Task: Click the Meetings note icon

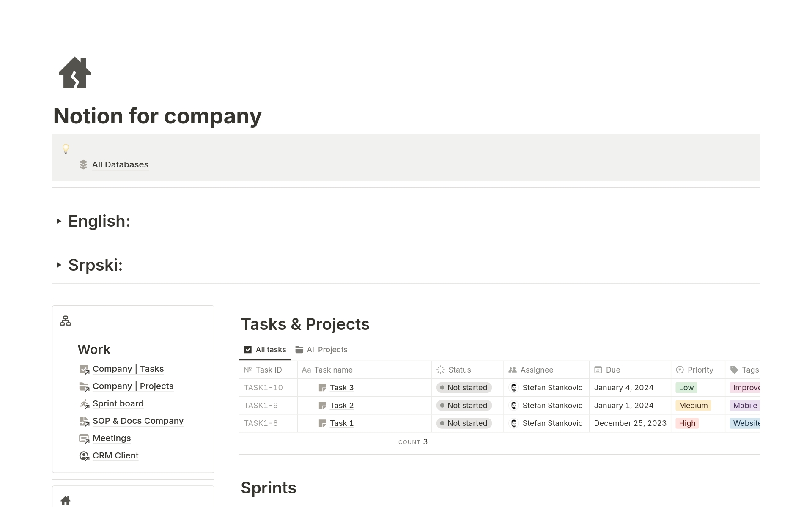Action: [x=84, y=439]
